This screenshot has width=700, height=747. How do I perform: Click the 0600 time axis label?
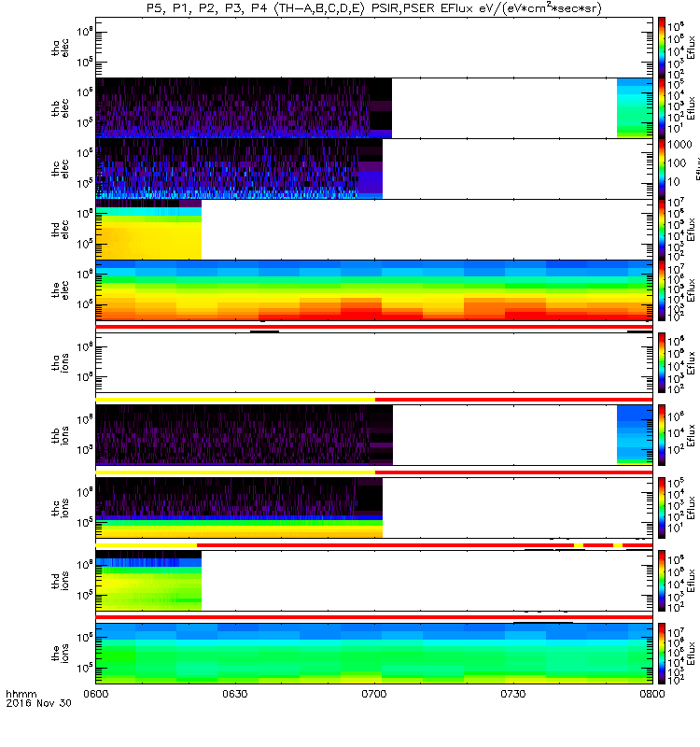[96, 694]
